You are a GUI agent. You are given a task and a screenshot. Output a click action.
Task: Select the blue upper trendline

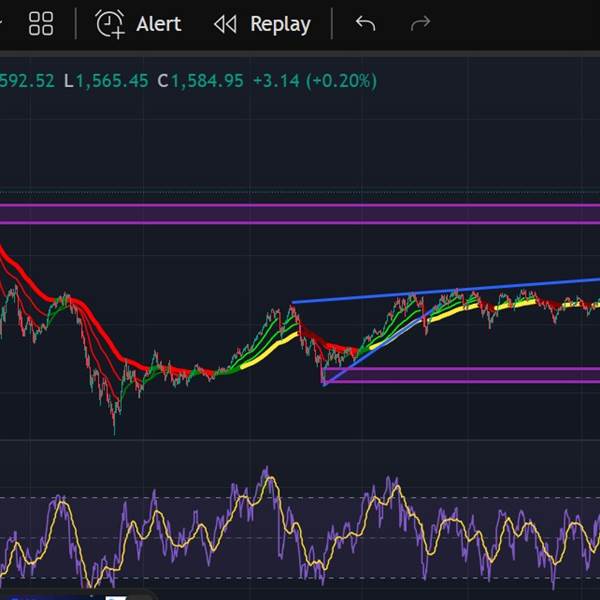coord(446,291)
